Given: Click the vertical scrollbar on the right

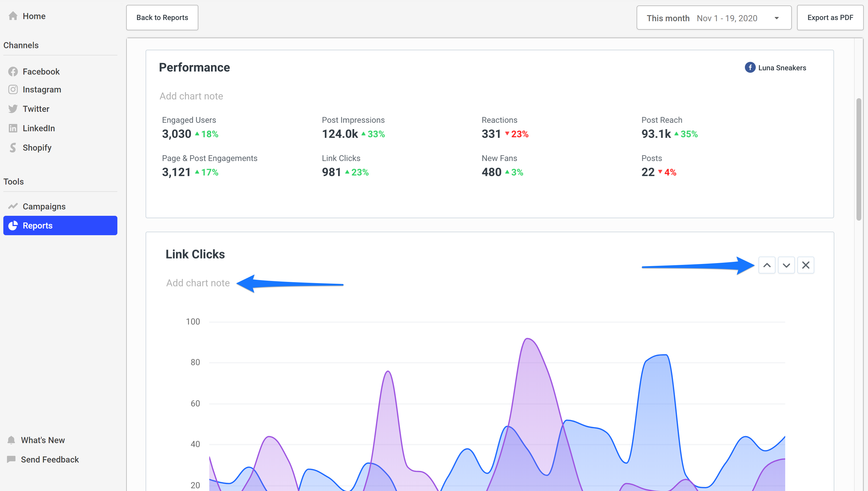Looking at the screenshot, I should tap(859, 159).
